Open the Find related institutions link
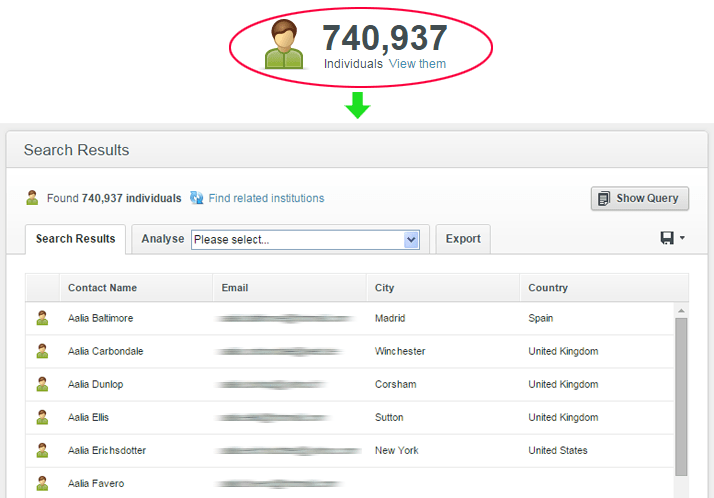Image resolution: width=714 pixels, height=498 pixels. (266, 198)
